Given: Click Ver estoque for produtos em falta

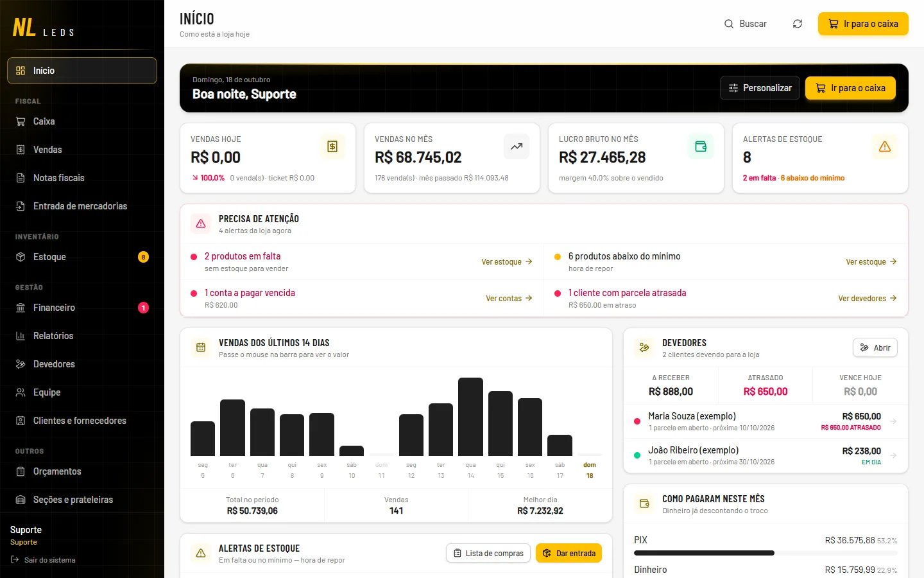Looking at the screenshot, I should [x=507, y=262].
